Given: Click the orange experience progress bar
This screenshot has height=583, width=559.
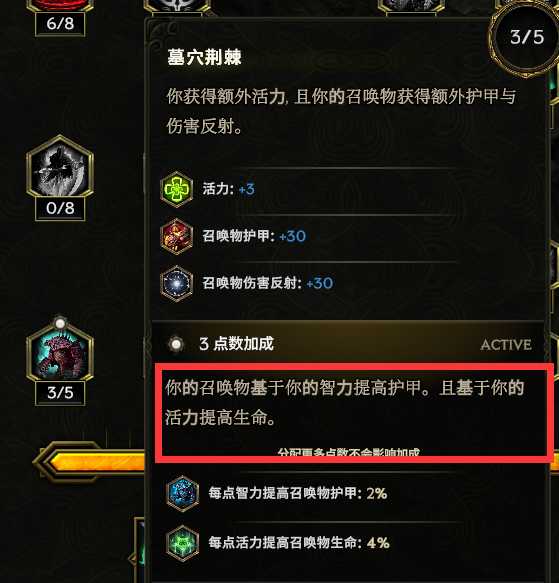Looking at the screenshot, I should coord(91,462).
